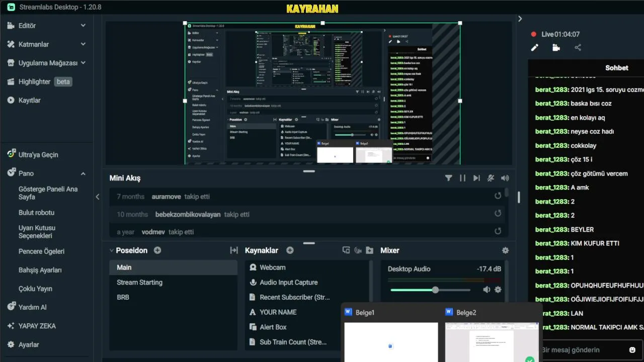Skip the current alert
The image size is (644, 362).
click(476, 178)
